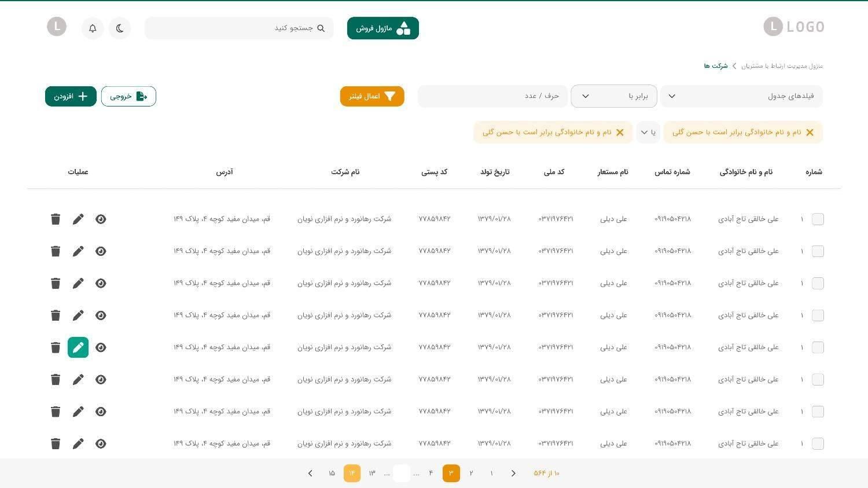Edit the second table row with pencil icon
The image size is (868, 488).
[78, 251]
